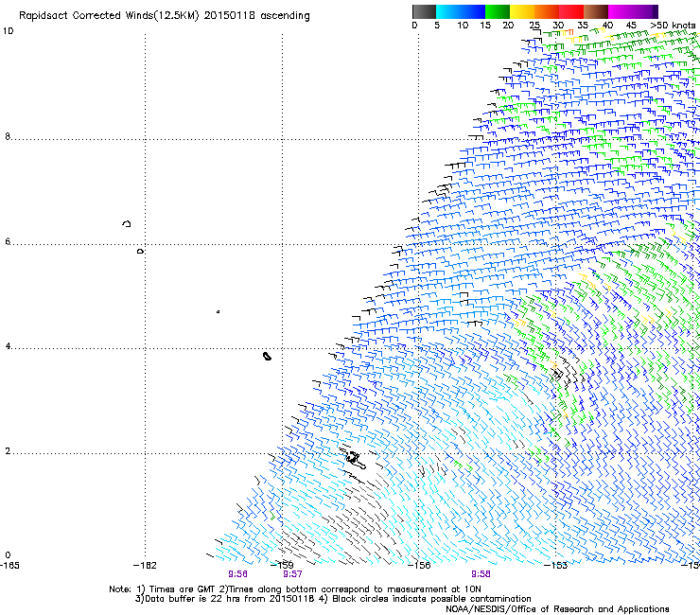Click the '>50 knots' legend label

pos(673,26)
